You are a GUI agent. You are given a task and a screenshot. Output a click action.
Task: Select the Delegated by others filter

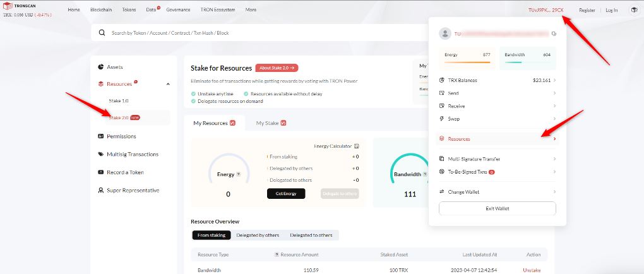258,235
